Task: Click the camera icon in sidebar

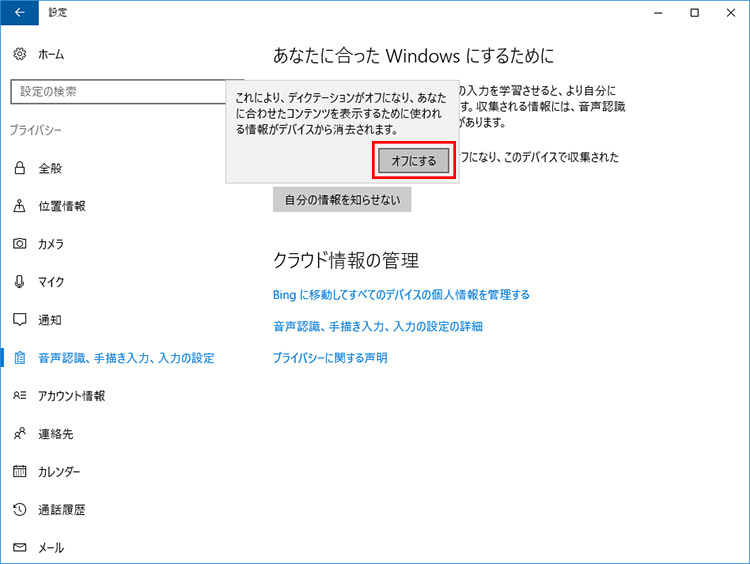Action: (19, 244)
